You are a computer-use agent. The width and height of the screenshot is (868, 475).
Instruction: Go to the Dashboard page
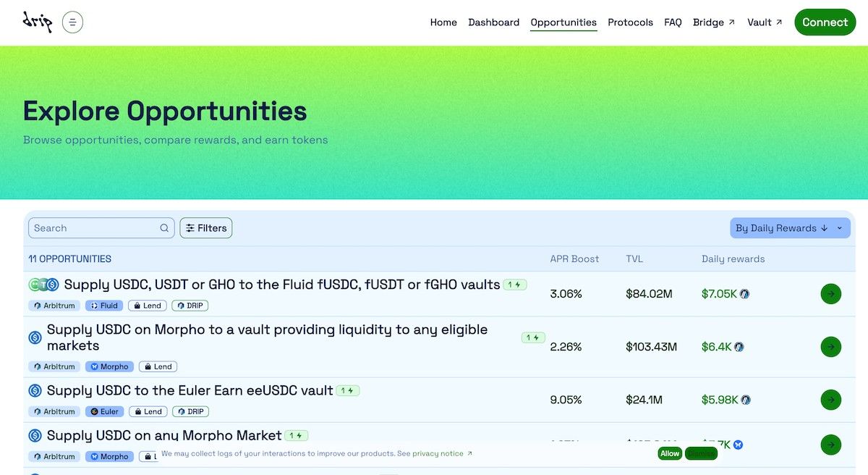(x=493, y=22)
